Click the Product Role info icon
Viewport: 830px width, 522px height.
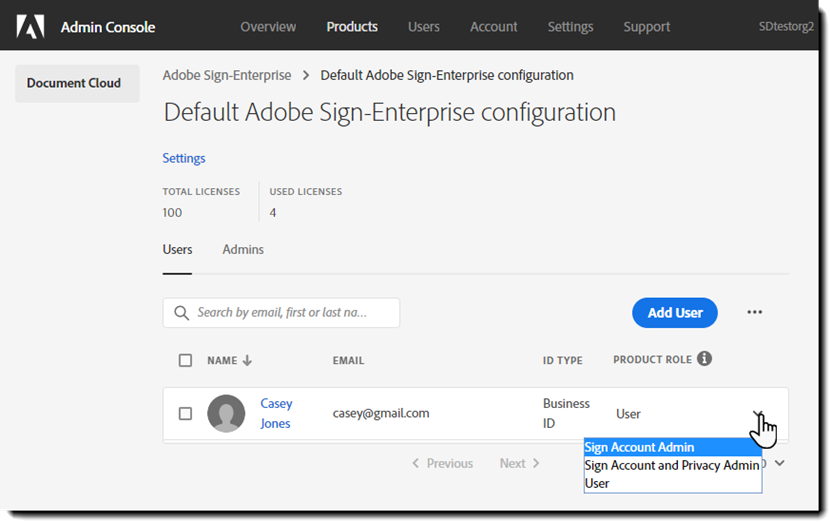tap(704, 359)
